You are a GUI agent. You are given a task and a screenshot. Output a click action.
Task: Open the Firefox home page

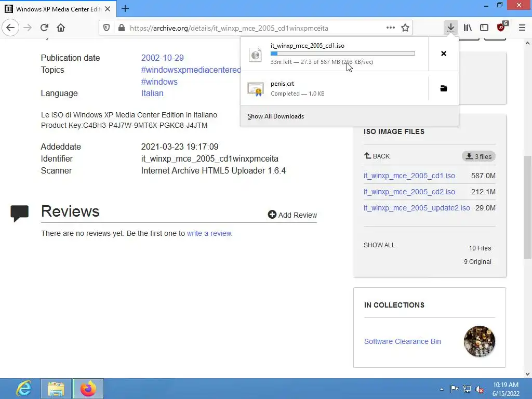pos(61,28)
